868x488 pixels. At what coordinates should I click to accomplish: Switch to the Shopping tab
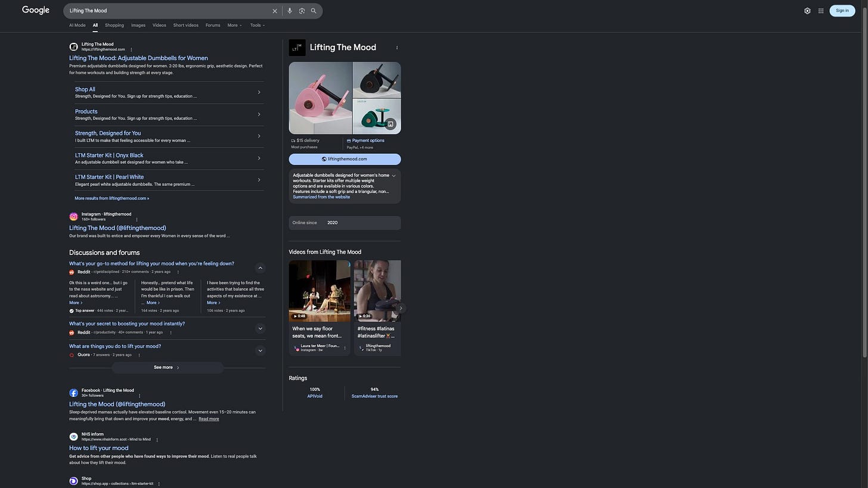114,25
